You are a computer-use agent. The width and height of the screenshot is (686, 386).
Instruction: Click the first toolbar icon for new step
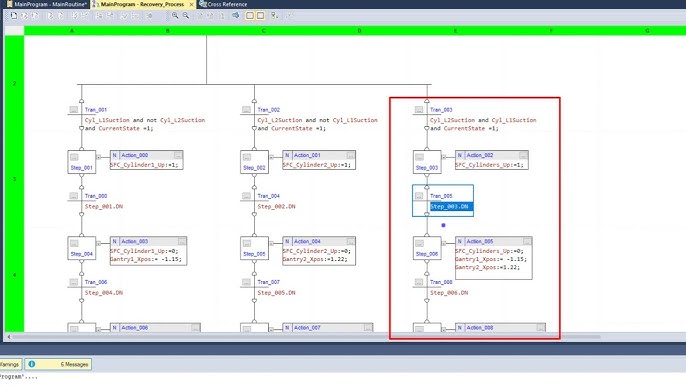14,16
